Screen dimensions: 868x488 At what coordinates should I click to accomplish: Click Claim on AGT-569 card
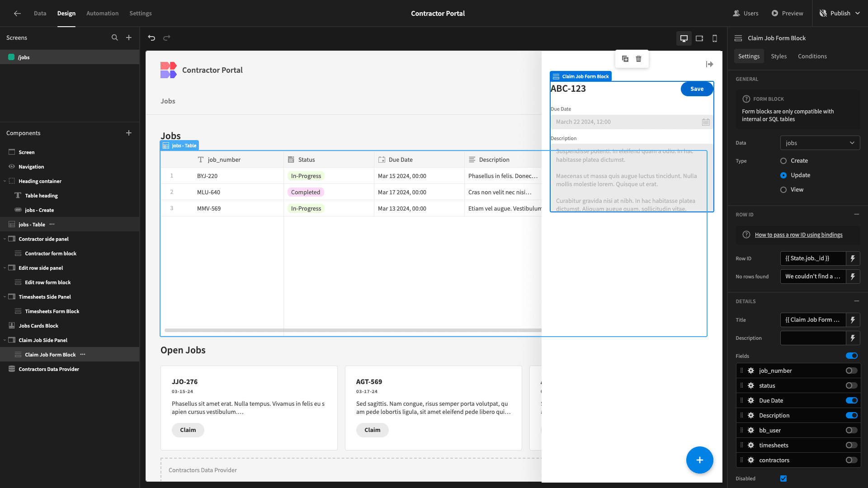373,430
